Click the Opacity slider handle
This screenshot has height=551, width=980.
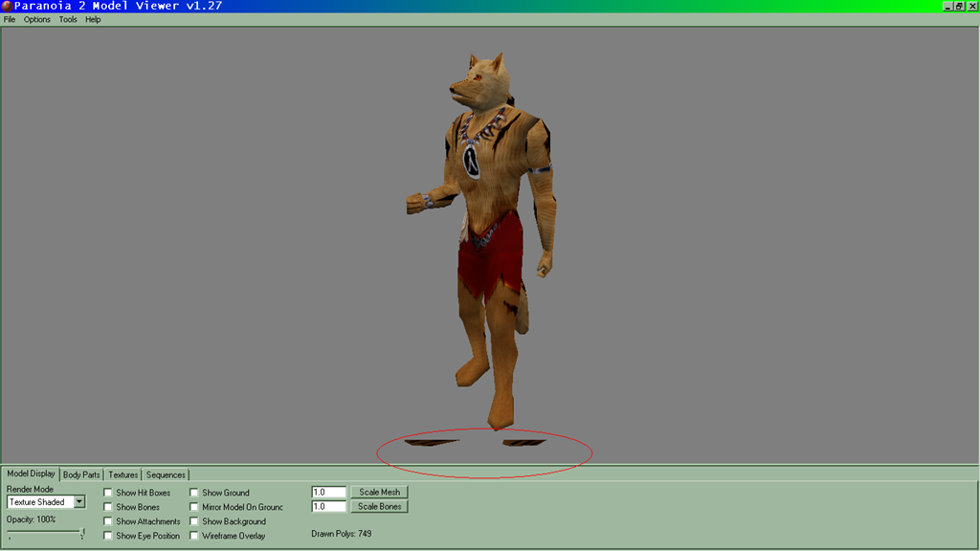click(x=82, y=534)
